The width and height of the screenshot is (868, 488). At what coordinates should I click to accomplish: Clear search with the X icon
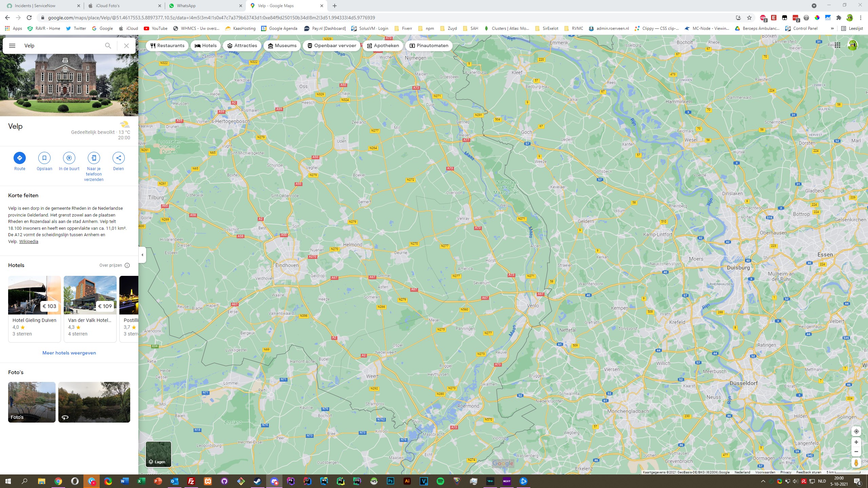[126, 46]
